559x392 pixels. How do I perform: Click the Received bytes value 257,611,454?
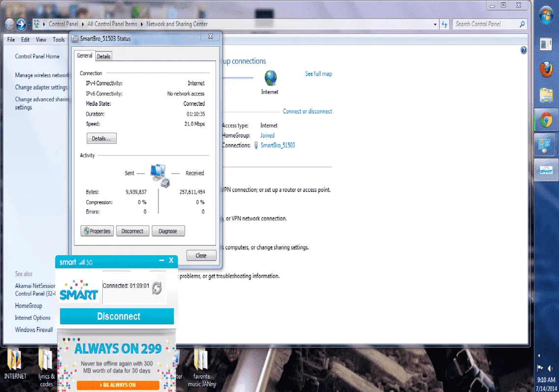click(x=192, y=192)
